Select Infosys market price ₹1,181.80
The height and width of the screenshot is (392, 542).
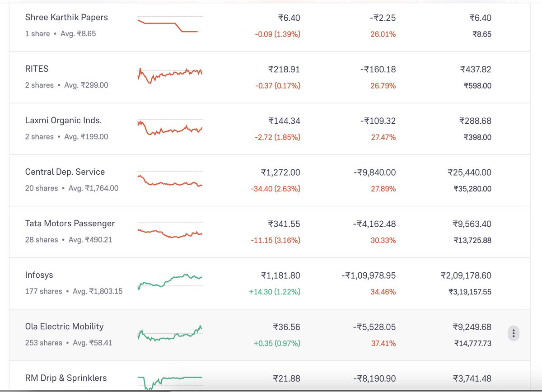pyautogui.click(x=280, y=275)
